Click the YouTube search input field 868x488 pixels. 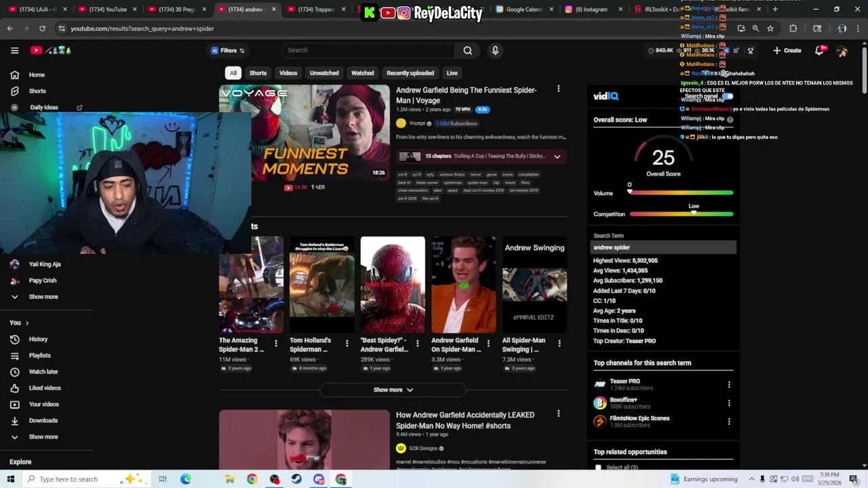[x=369, y=50]
